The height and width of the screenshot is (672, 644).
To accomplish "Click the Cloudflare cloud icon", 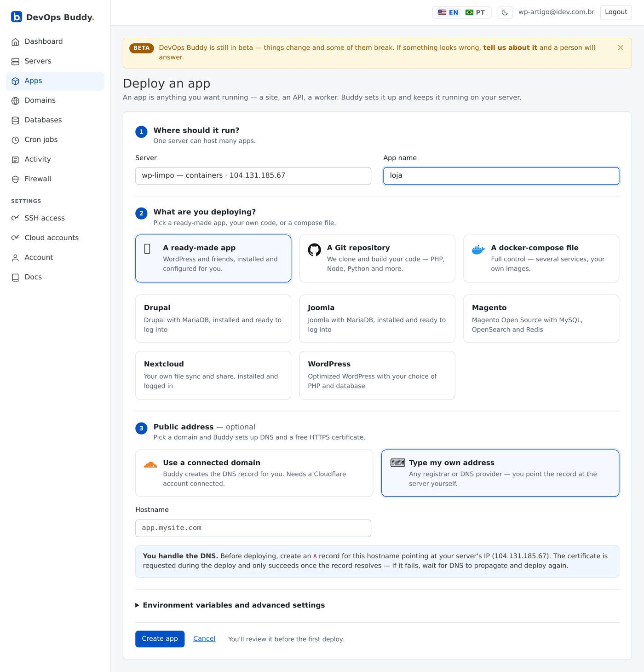I will click(150, 464).
